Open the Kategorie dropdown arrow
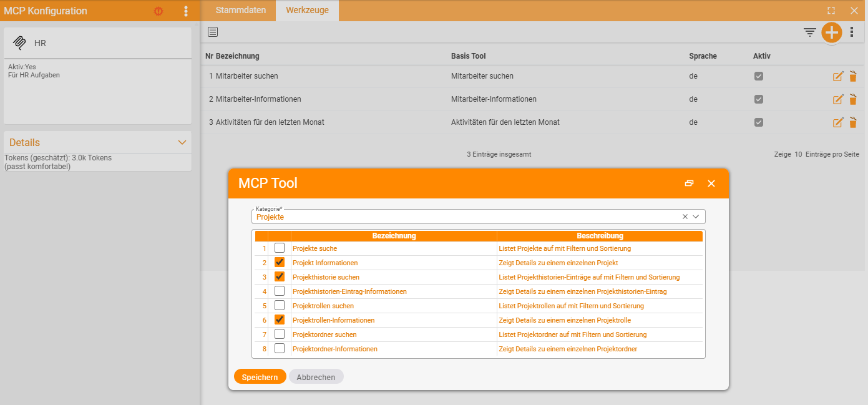This screenshot has width=868, height=405. tap(696, 217)
